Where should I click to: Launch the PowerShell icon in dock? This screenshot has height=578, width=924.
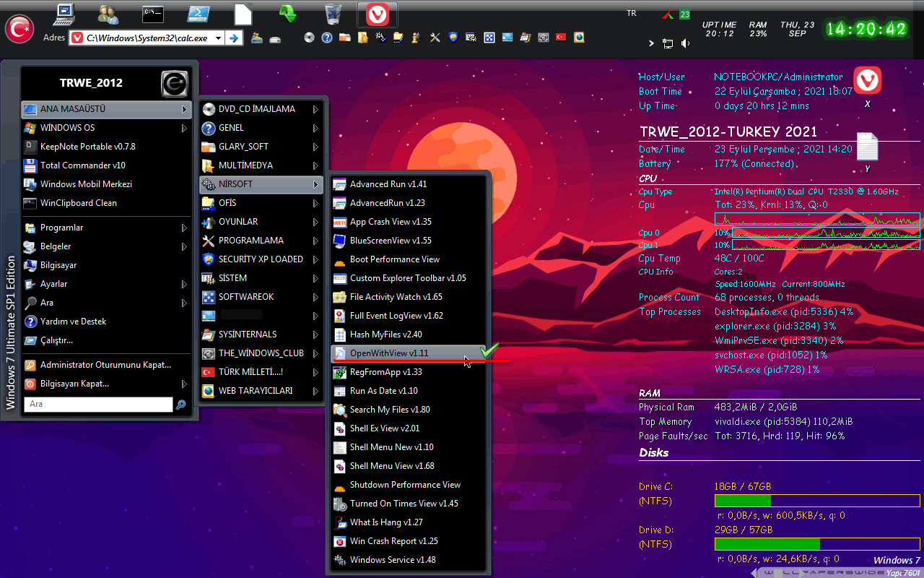tap(199, 14)
